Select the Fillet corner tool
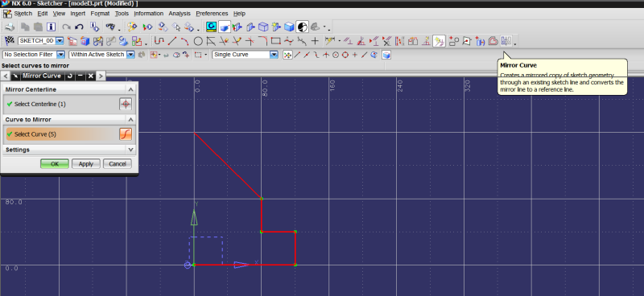The image size is (644, 296). pos(262,41)
